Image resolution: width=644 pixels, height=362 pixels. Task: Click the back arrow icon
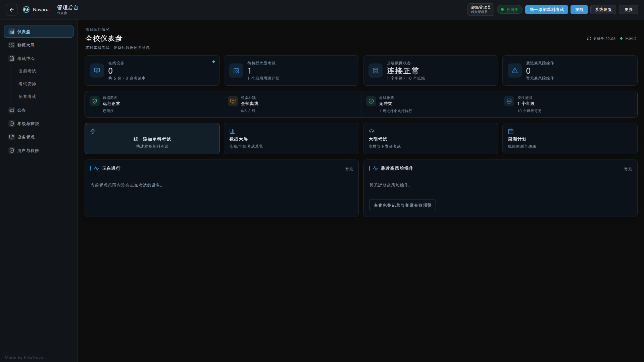12,10
